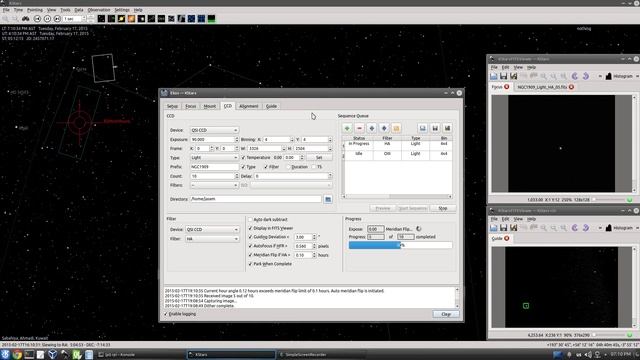Viewport: 640px width, 360px height.
Task: Open the Filter dropdown showing HA
Action: (x=212, y=239)
